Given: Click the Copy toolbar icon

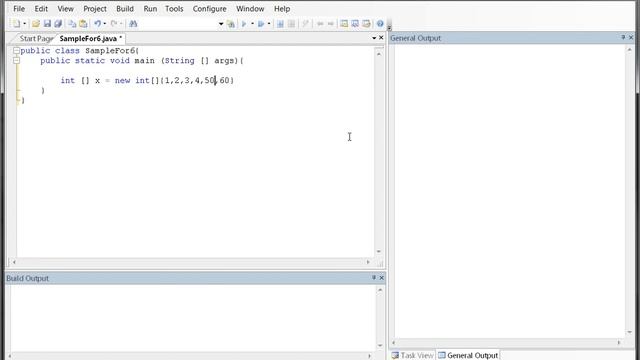Looking at the screenshot, I should [x=72, y=24].
